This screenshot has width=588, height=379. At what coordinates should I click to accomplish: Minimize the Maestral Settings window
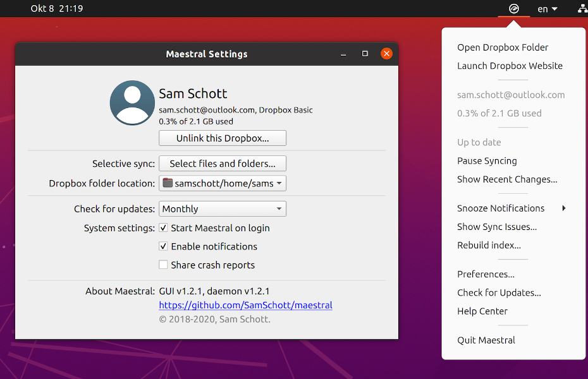[343, 54]
